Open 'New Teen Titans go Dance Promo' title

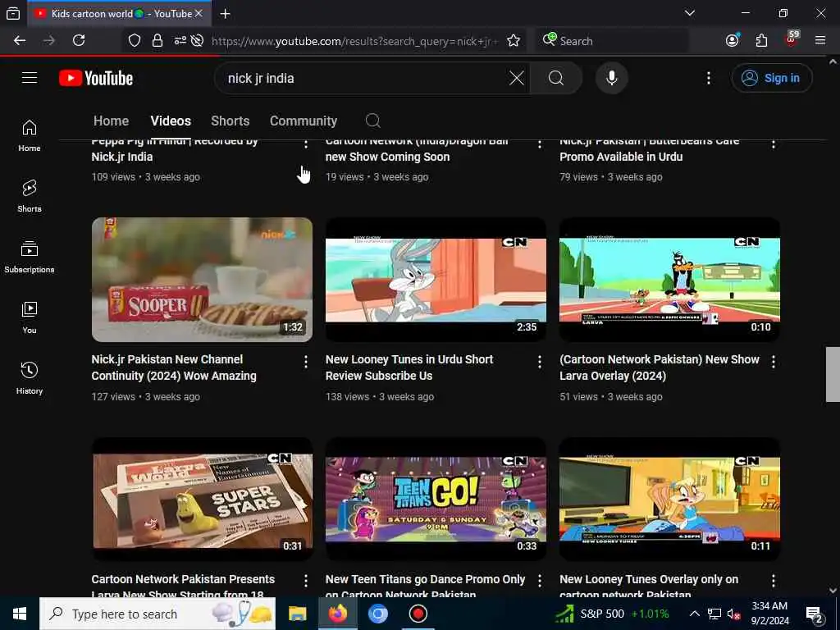(426, 586)
